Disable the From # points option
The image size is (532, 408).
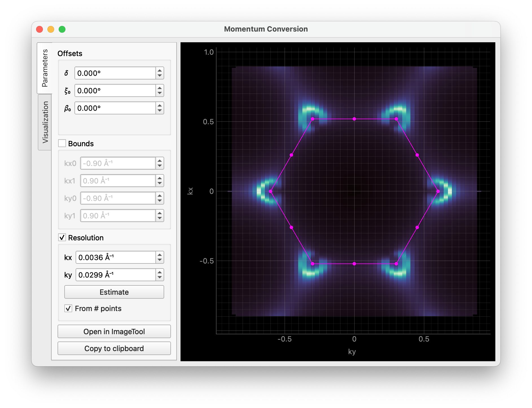(x=69, y=309)
